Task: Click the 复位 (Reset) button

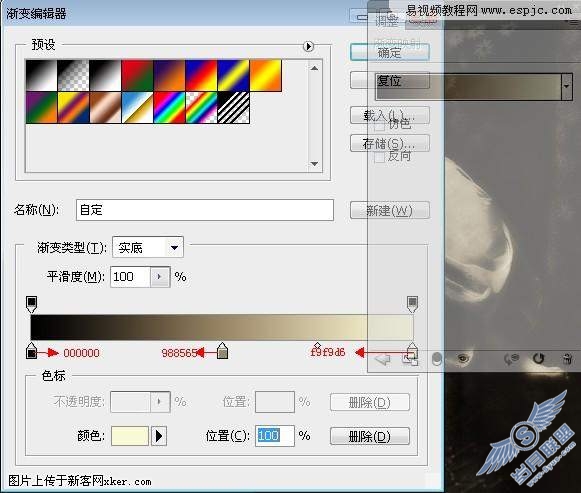Action: tap(389, 80)
